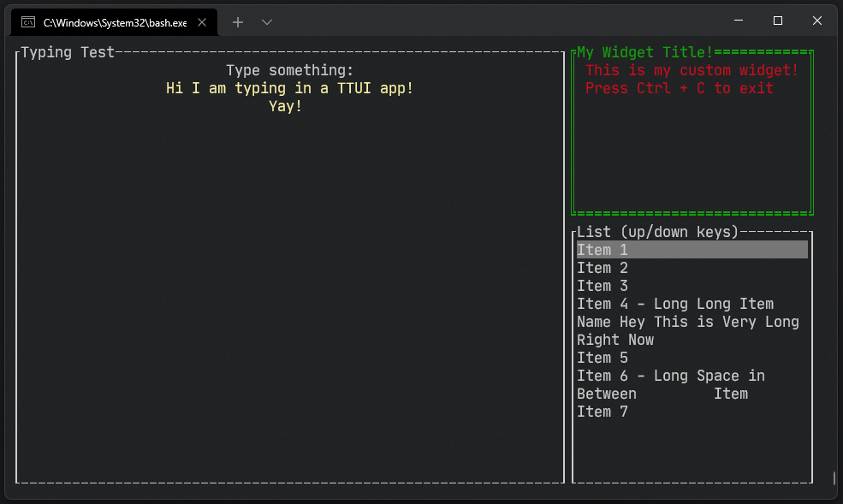Select Item 1 in the list
843x504 pixels.
(692, 250)
